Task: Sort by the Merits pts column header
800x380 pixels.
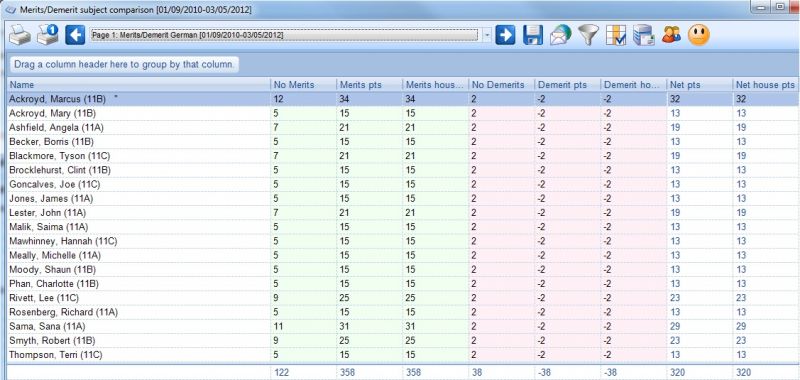Action: (x=369, y=85)
